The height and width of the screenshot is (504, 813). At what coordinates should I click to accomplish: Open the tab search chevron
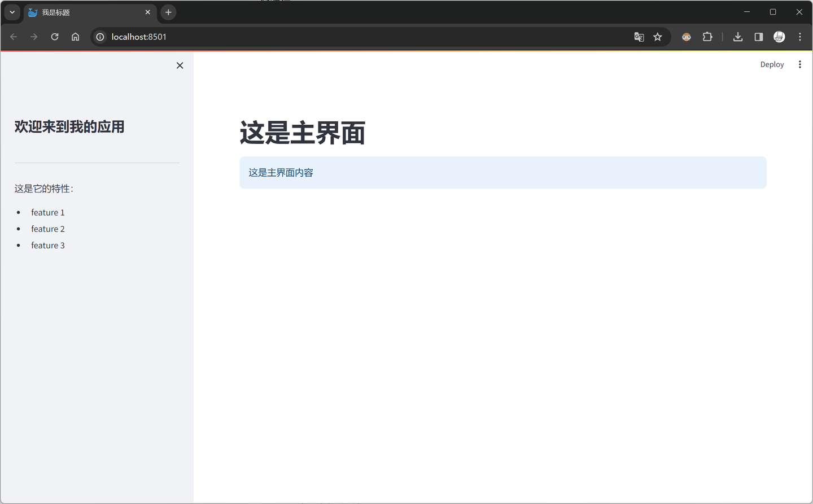(x=12, y=12)
